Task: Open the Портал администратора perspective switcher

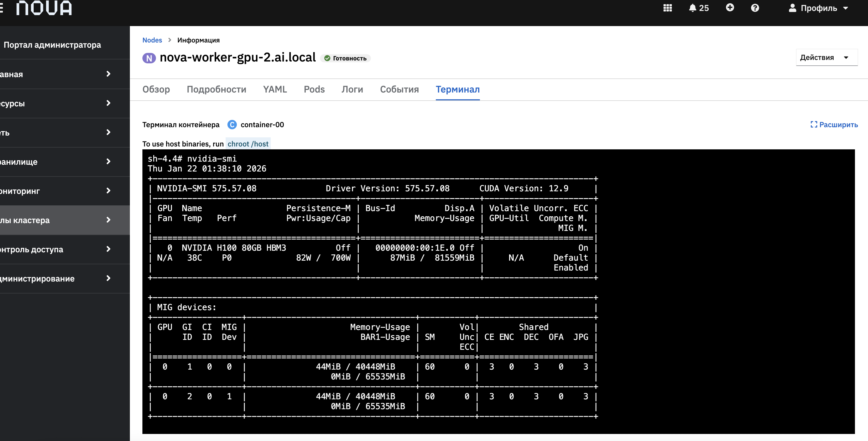Action: tap(52, 45)
